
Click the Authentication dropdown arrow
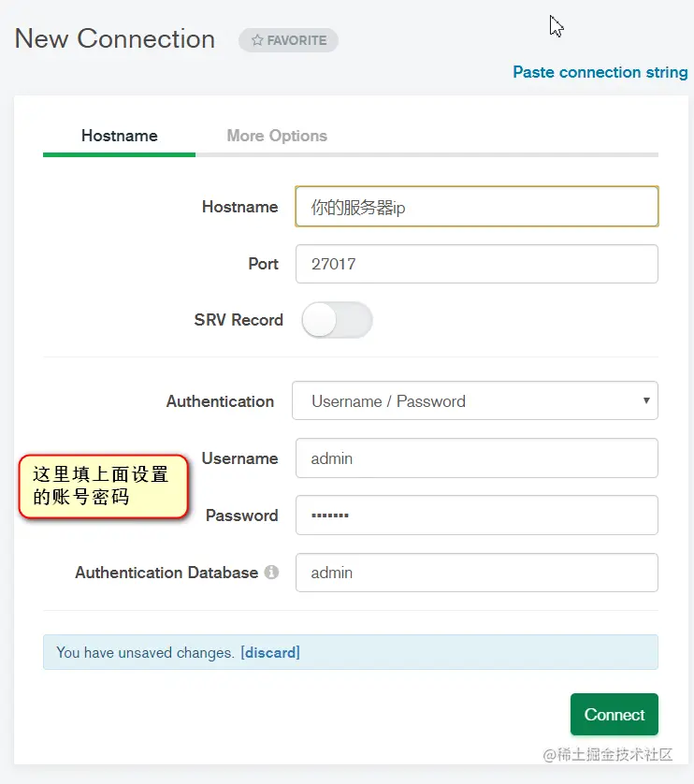tap(646, 400)
